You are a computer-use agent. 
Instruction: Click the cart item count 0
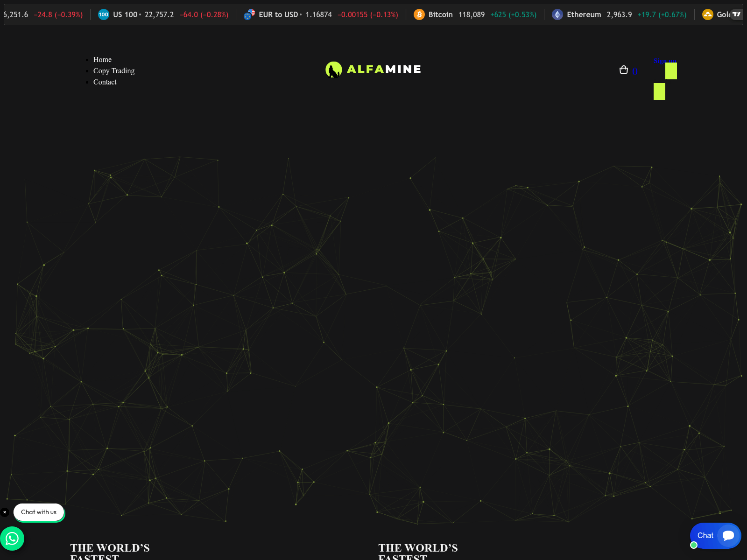pos(634,71)
